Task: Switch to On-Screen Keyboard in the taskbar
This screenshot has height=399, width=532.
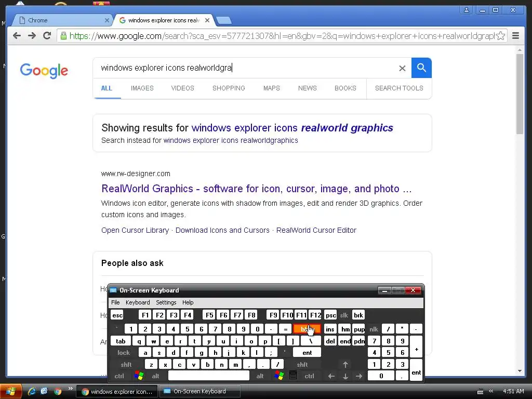Action: [199, 391]
